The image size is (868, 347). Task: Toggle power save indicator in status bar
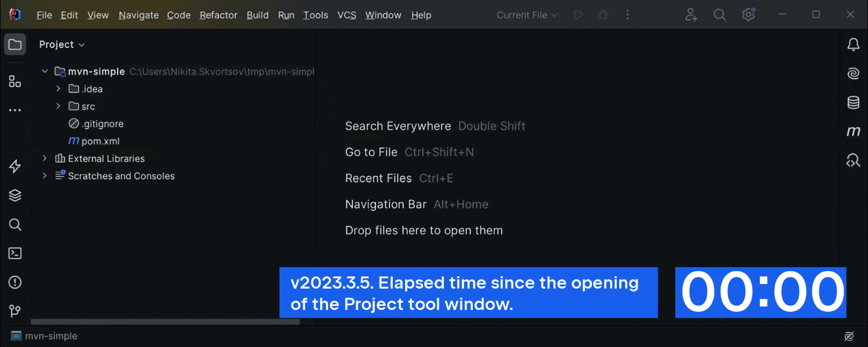(849, 336)
